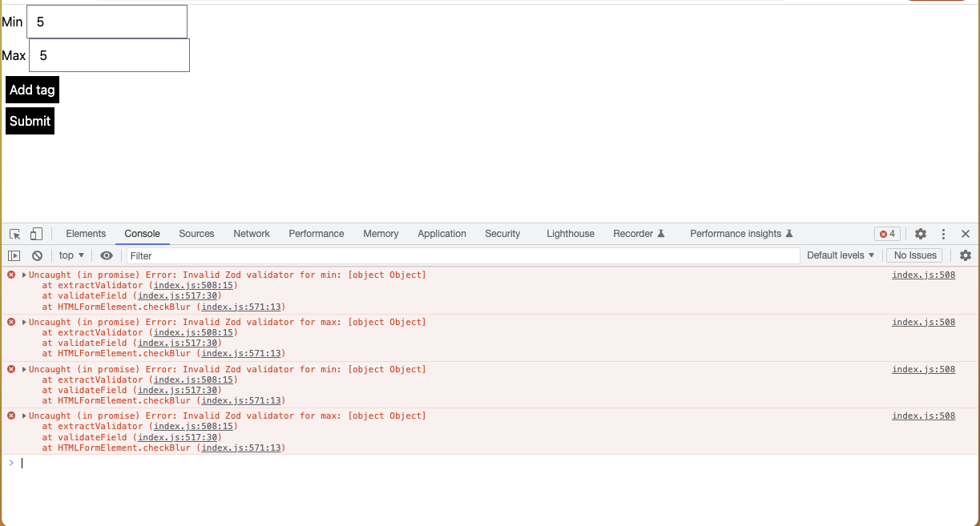The image size is (980, 526).
Task: Clear the console messages
Action: pos(37,255)
